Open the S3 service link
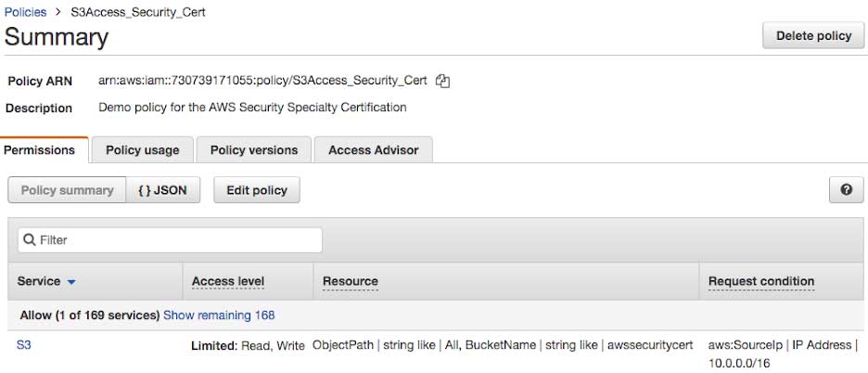This screenshot has width=868, height=373. click(24, 345)
